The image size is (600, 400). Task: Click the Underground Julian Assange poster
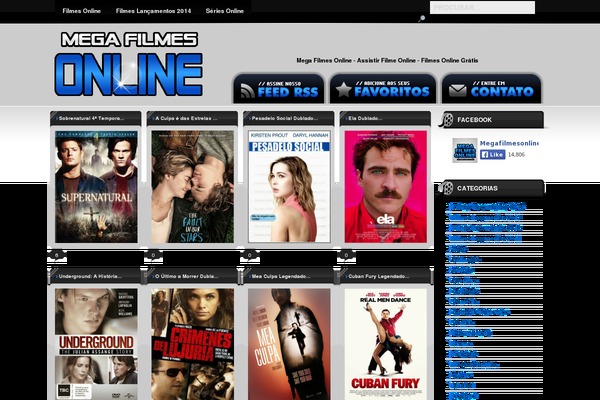click(96, 344)
